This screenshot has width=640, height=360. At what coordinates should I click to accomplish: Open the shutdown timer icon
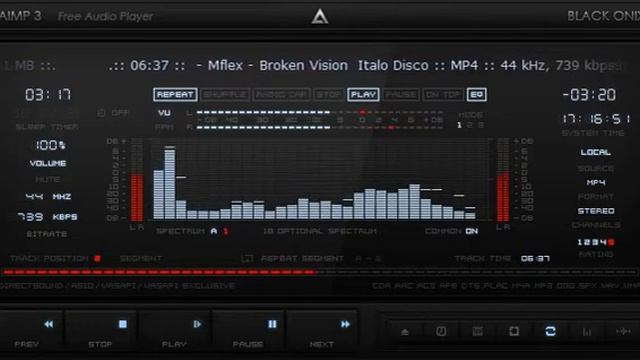(x=441, y=331)
